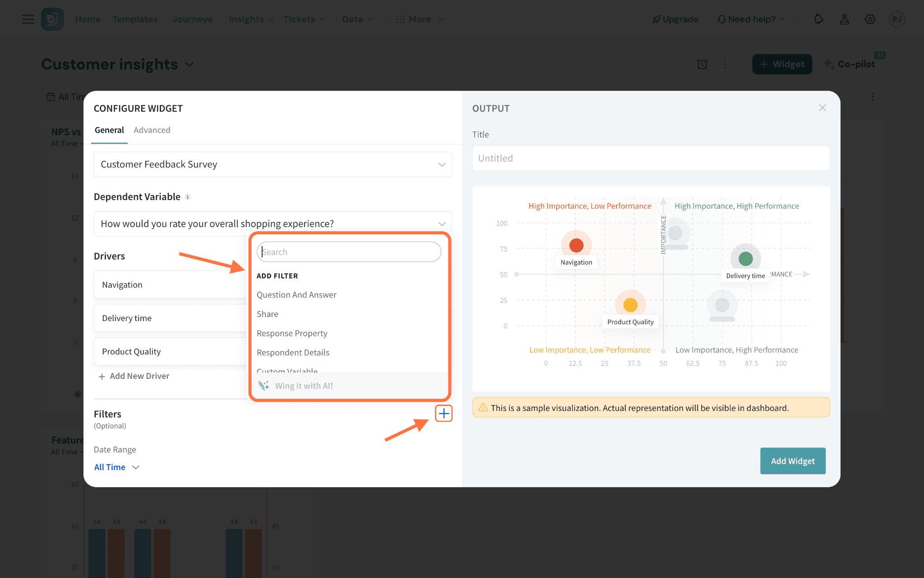Select the Product Quality driver
The height and width of the screenshot is (578, 924).
[171, 351]
